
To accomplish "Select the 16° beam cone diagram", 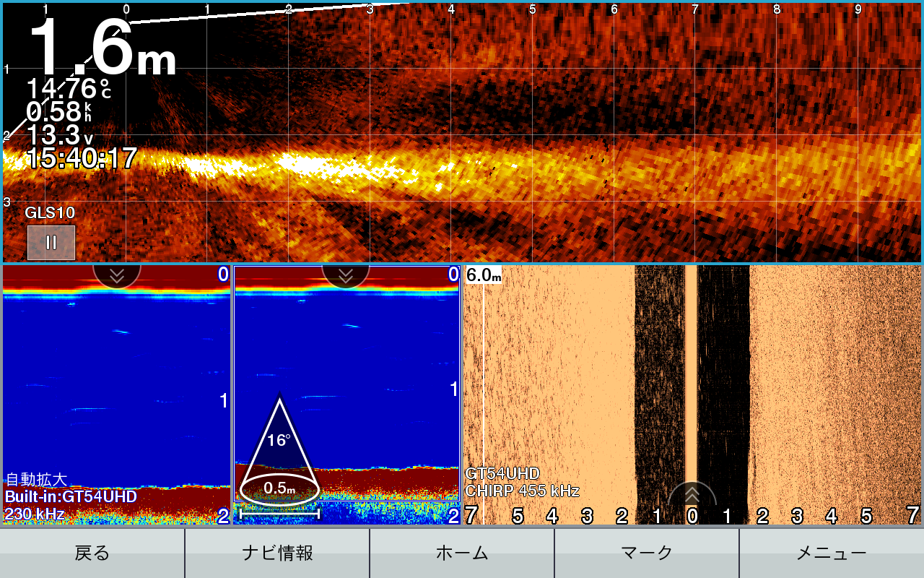I will coord(279,448).
